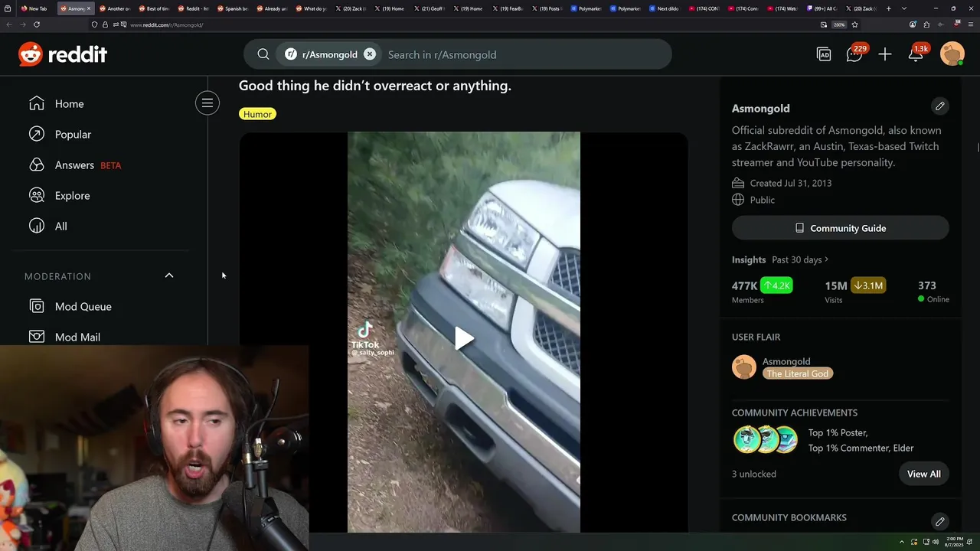Screen dimensions: 980x551
Task: Click the Asmongold community title
Action: pos(760,108)
